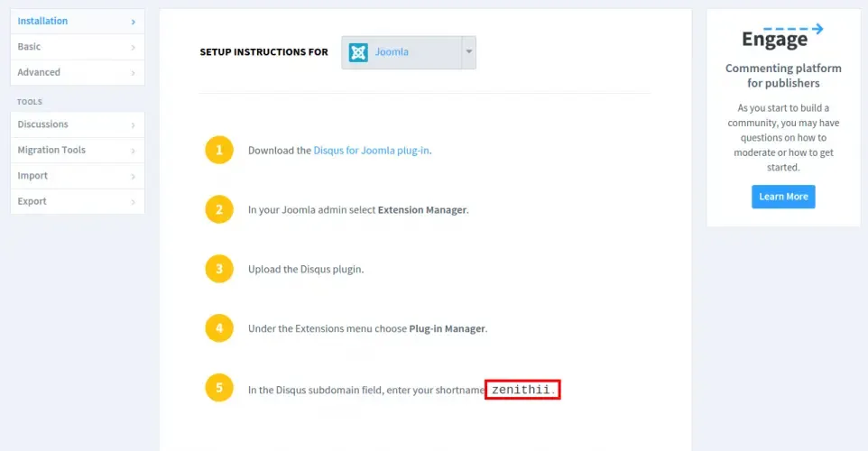The image size is (868, 451).
Task: Click the 'Plug-in Manager' bold text
Action: pyautogui.click(x=447, y=328)
